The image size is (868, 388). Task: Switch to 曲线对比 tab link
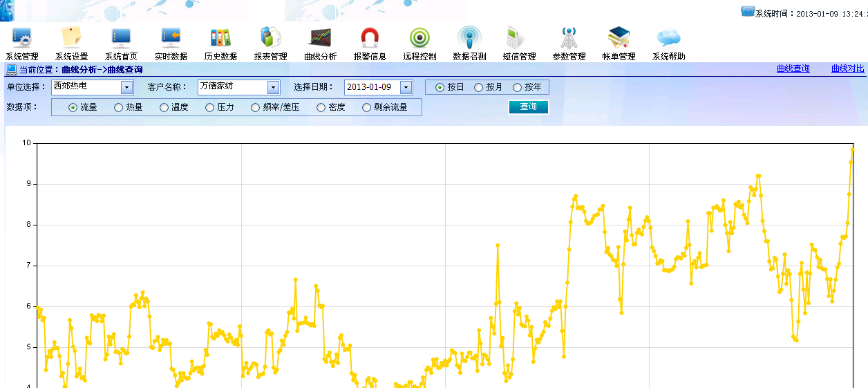(847, 68)
